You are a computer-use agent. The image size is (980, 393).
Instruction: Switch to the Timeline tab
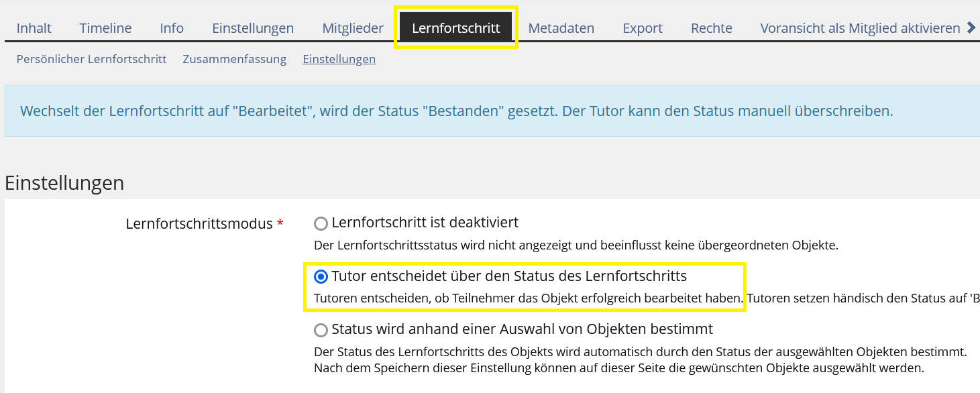pos(105,28)
